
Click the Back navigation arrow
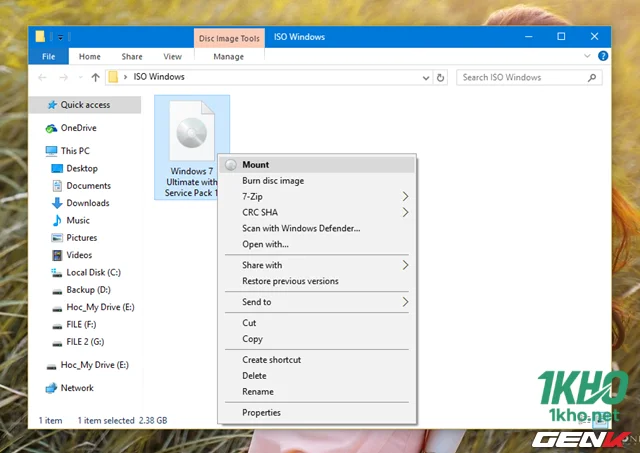[42, 77]
